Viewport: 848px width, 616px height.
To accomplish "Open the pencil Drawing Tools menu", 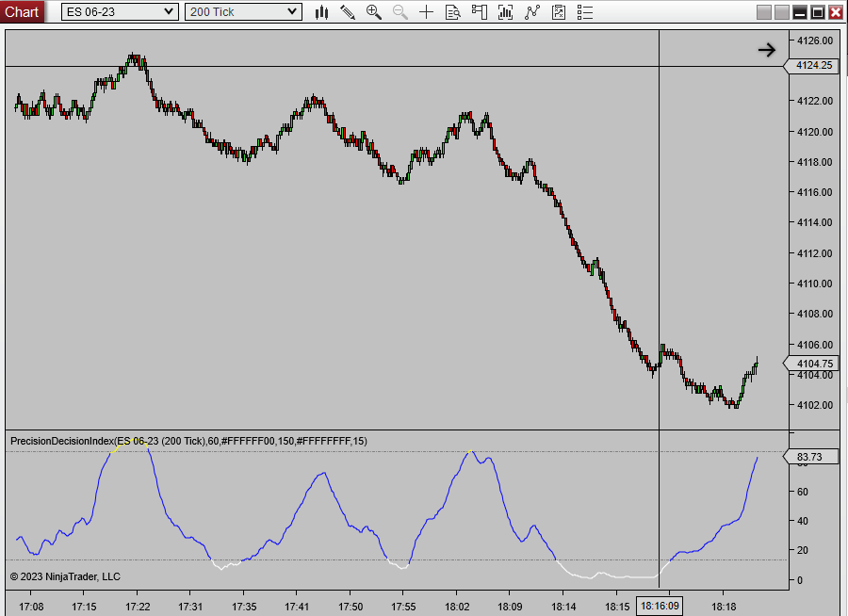I will (x=348, y=12).
